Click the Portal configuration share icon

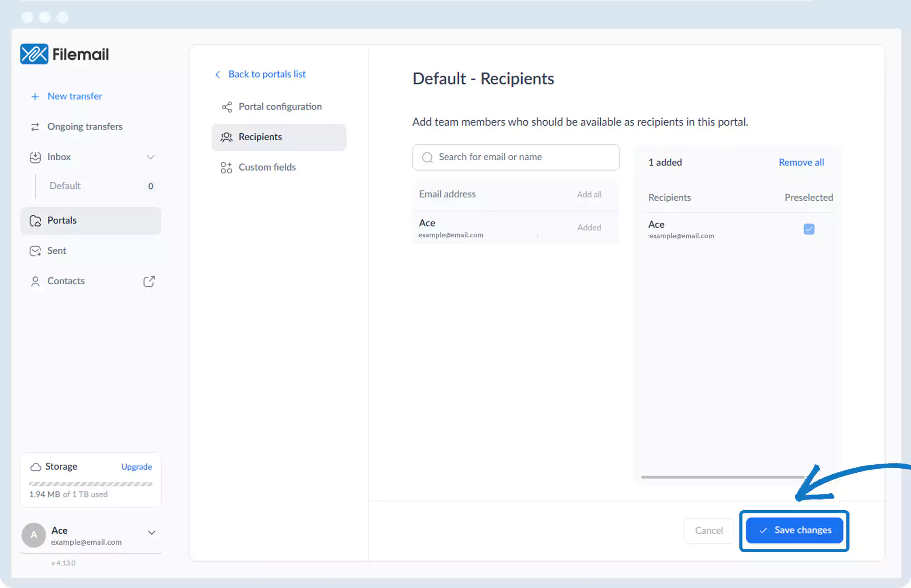(227, 107)
